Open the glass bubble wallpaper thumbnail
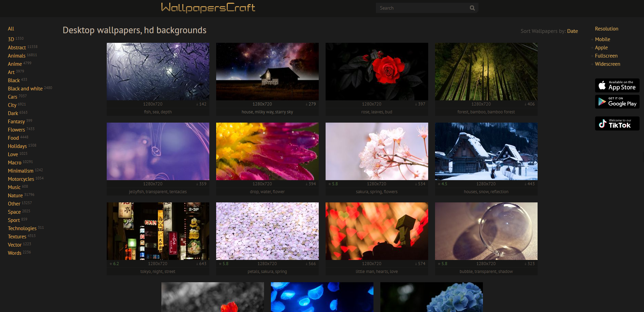Screen dimensions: 644x312 coord(486,231)
